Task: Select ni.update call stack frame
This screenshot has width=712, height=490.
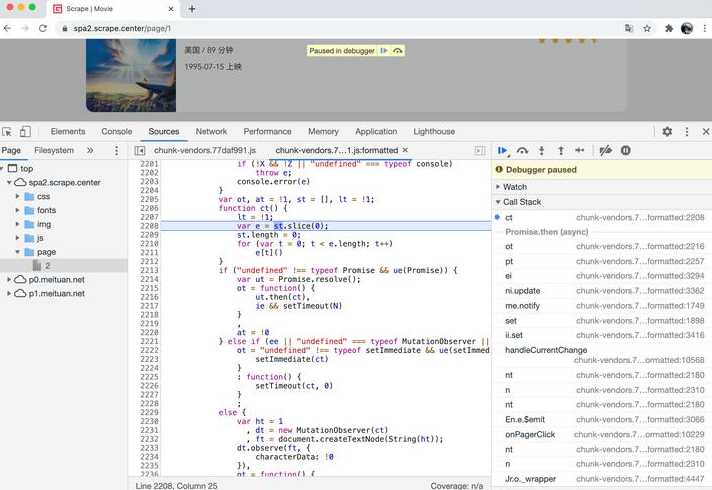Action: click(x=601, y=291)
